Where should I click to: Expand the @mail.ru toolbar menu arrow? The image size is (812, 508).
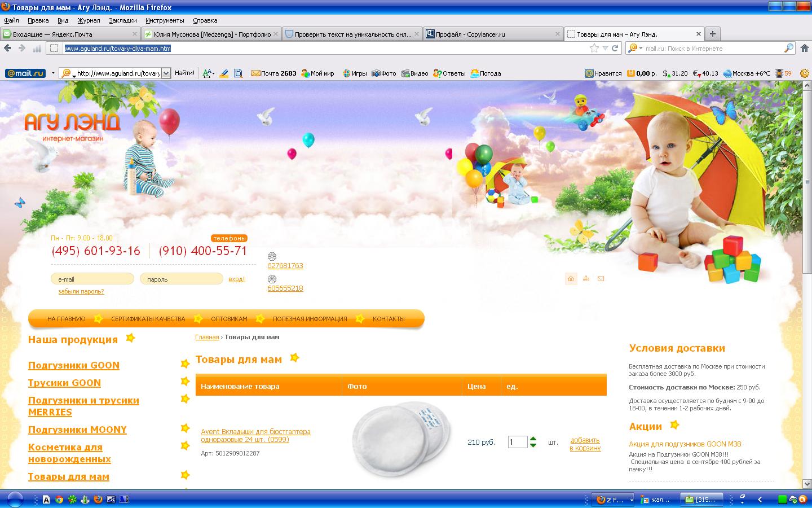(53, 73)
